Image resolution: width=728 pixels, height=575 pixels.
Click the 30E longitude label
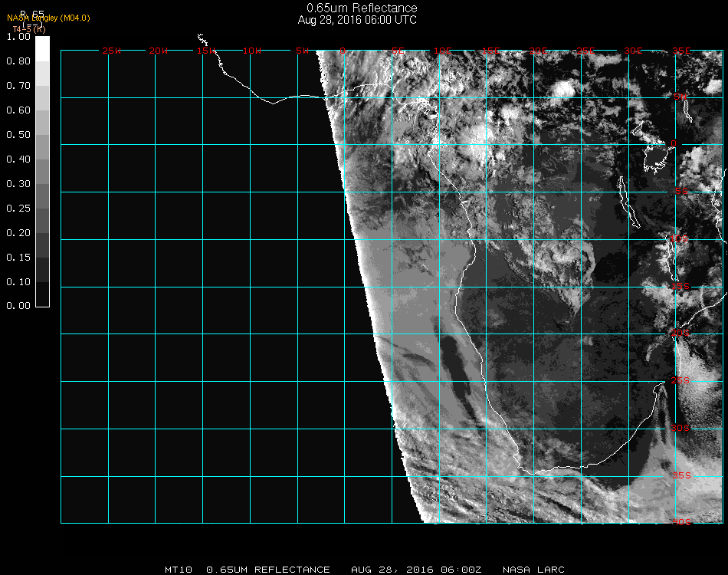pos(633,51)
